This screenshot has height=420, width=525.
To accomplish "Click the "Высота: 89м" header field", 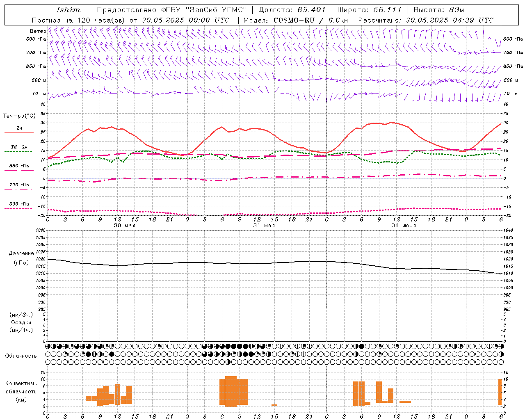I will (439, 10).
